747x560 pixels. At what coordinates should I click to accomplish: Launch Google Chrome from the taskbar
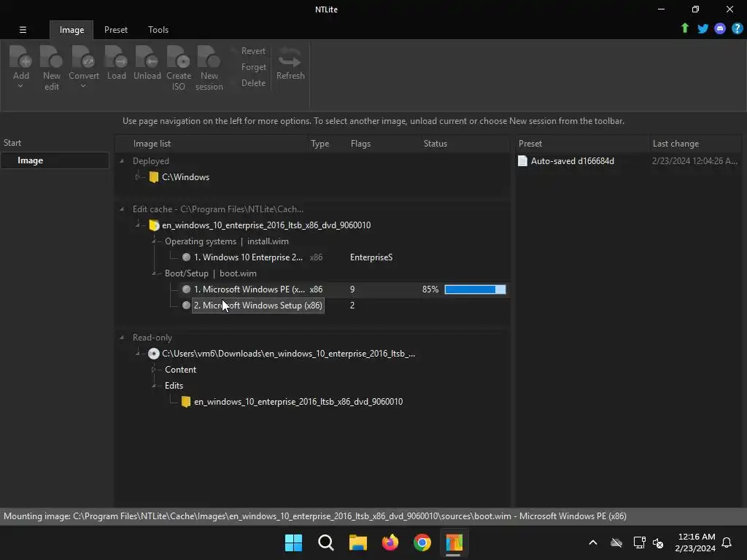click(422, 542)
